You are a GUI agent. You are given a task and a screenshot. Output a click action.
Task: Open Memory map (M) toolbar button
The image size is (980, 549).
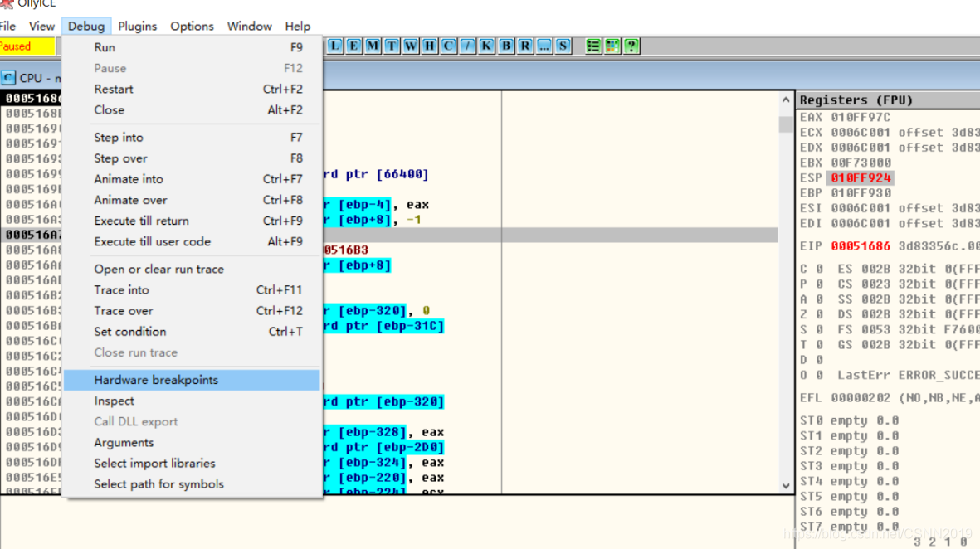373,46
